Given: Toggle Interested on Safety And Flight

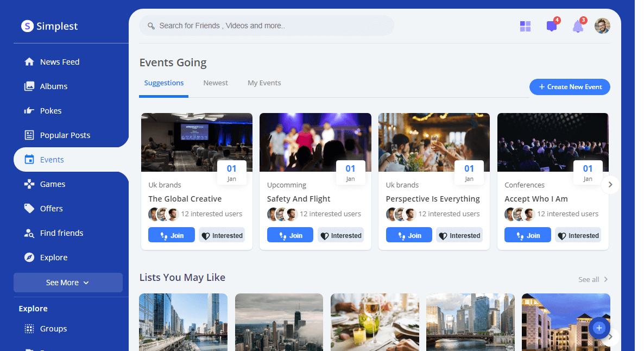Looking at the screenshot, I should pos(340,235).
